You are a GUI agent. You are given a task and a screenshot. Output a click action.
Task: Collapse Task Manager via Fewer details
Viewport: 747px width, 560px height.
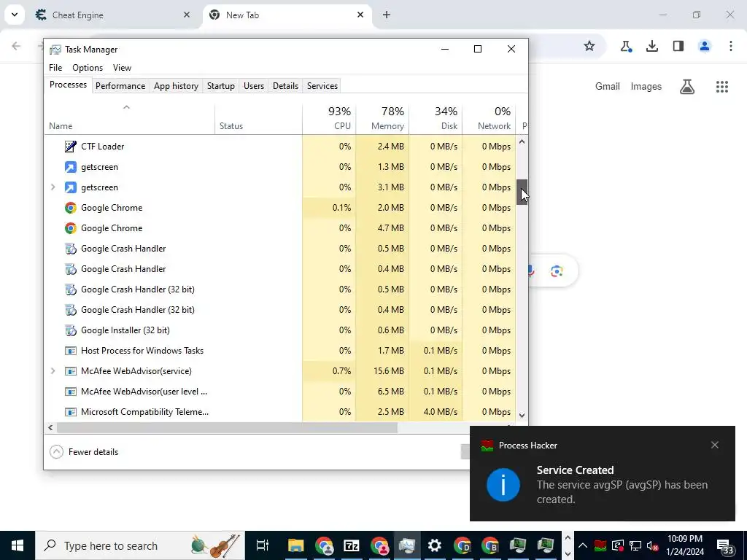[84, 452]
